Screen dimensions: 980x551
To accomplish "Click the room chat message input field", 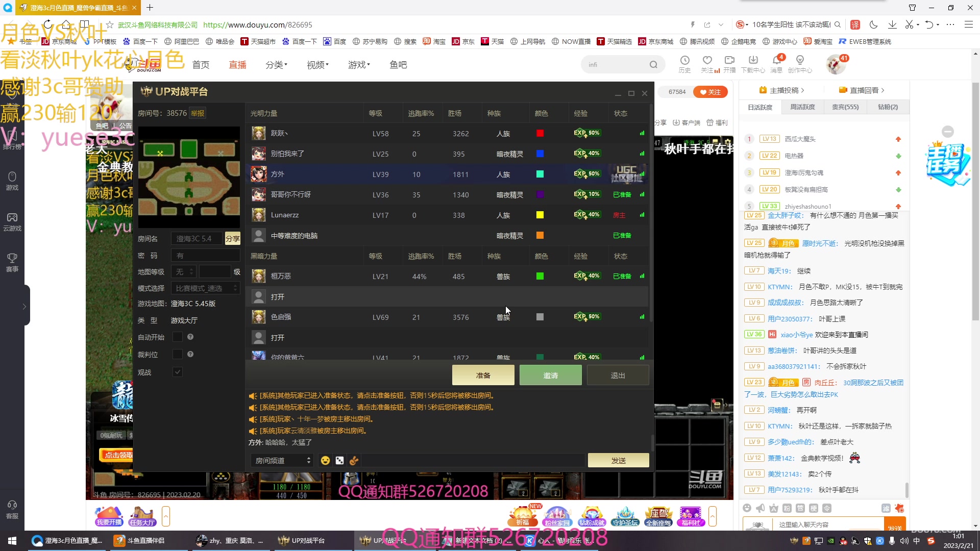I will coord(474,461).
